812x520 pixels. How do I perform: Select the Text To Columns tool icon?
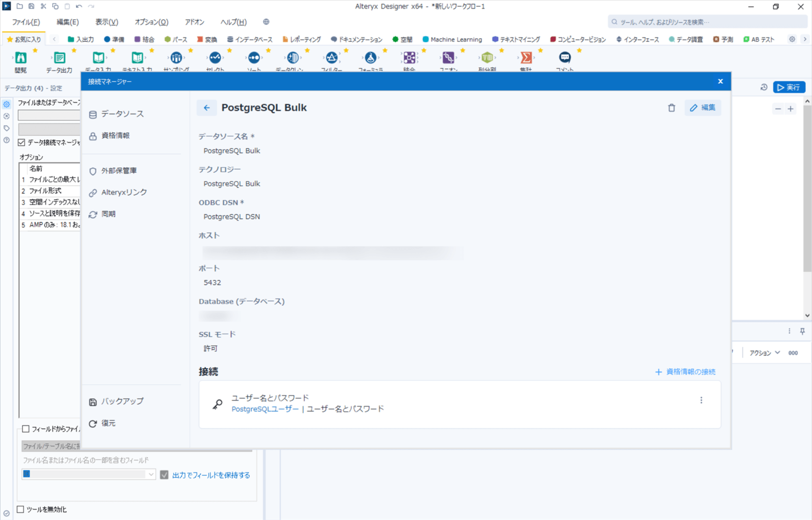pos(487,58)
